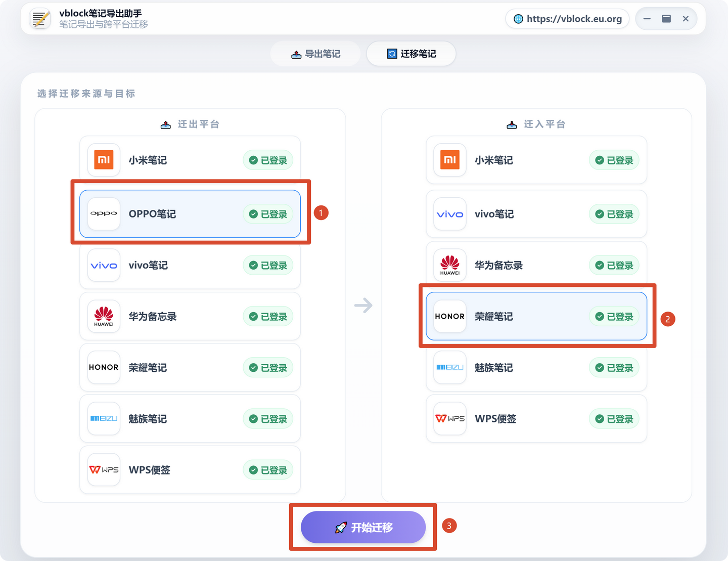This screenshot has height=561, width=728.
Task: Click the OPPO logo under 迁出平台
Action: click(x=104, y=213)
